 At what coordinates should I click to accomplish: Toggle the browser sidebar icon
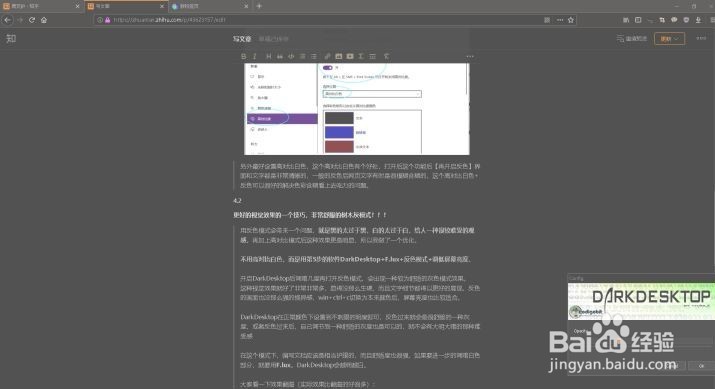coord(638,20)
